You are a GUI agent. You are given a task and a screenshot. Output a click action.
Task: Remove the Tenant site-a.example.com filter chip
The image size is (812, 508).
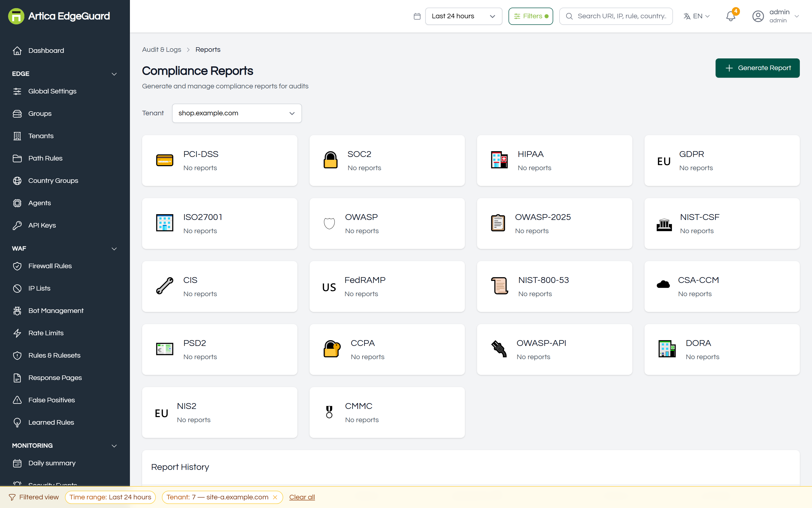coord(275,497)
